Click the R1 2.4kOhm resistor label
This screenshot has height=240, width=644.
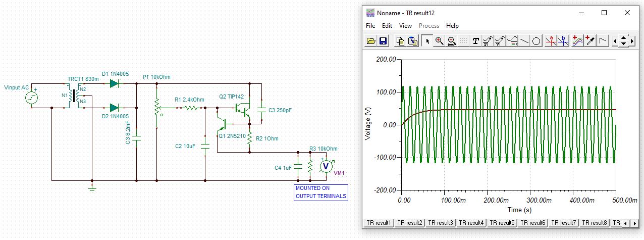[x=189, y=100]
